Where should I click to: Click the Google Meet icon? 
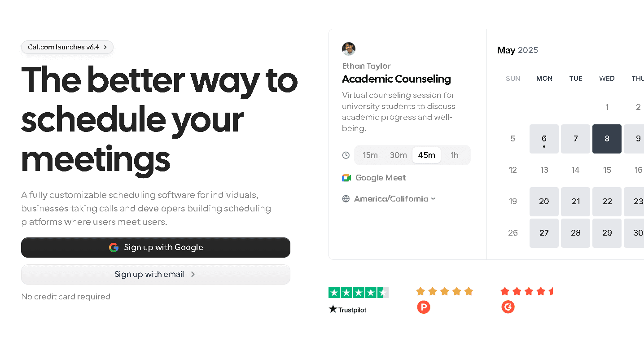(x=346, y=177)
